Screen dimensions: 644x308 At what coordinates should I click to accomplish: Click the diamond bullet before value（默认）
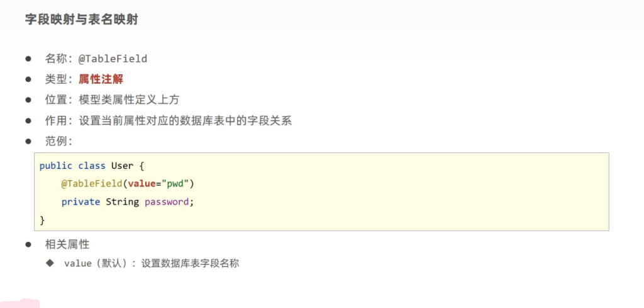pos(50,263)
